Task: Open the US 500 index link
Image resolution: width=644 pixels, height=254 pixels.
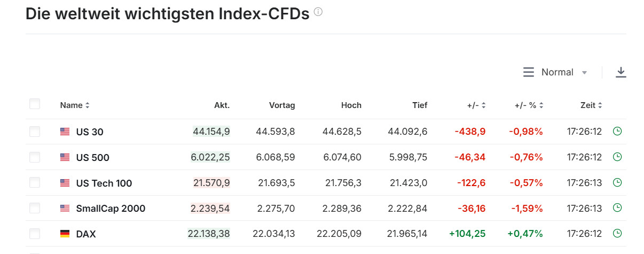Action: [92, 157]
